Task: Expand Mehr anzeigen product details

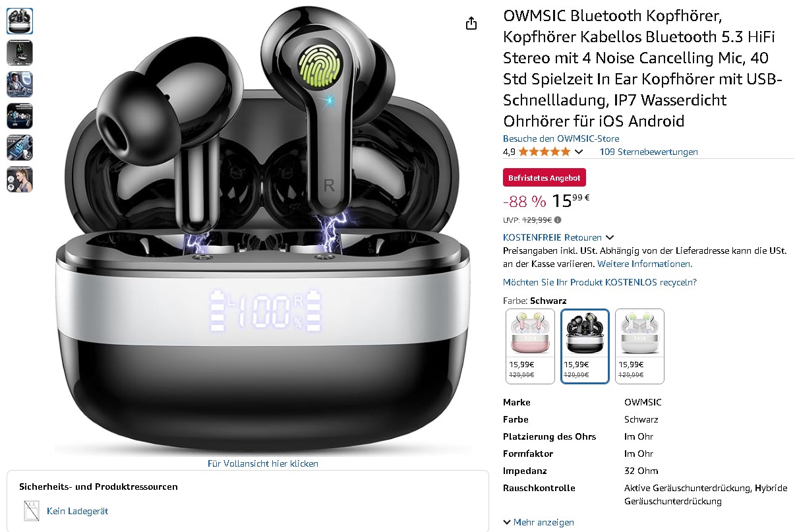Action: pyautogui.click(x=539, y=522)
